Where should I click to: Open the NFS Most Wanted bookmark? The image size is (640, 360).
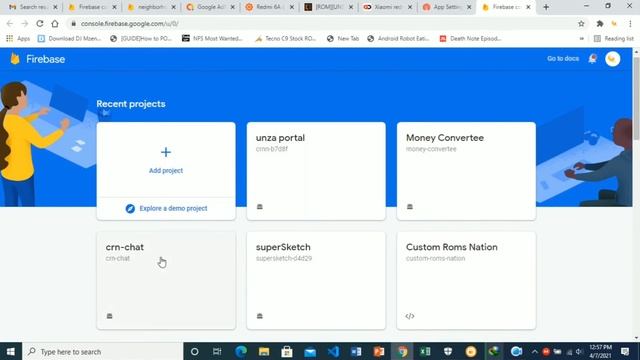coord(212,38)
